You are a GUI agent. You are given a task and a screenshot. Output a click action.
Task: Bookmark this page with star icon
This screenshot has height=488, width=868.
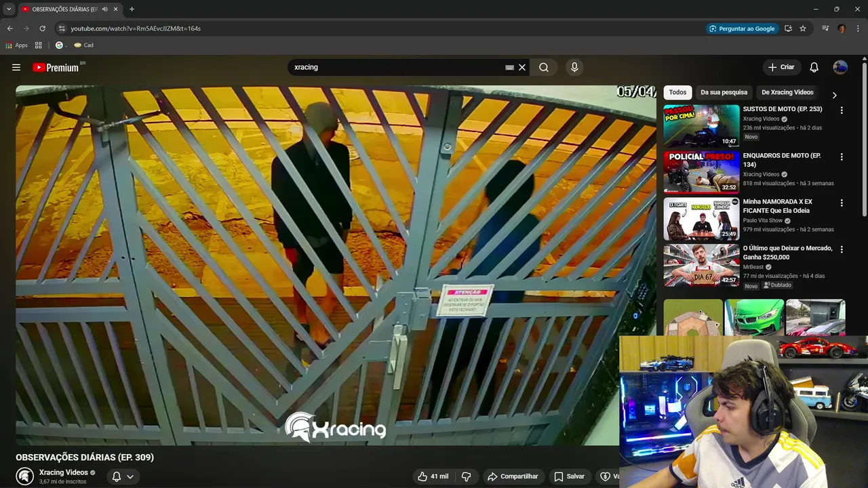click(803, 28)
